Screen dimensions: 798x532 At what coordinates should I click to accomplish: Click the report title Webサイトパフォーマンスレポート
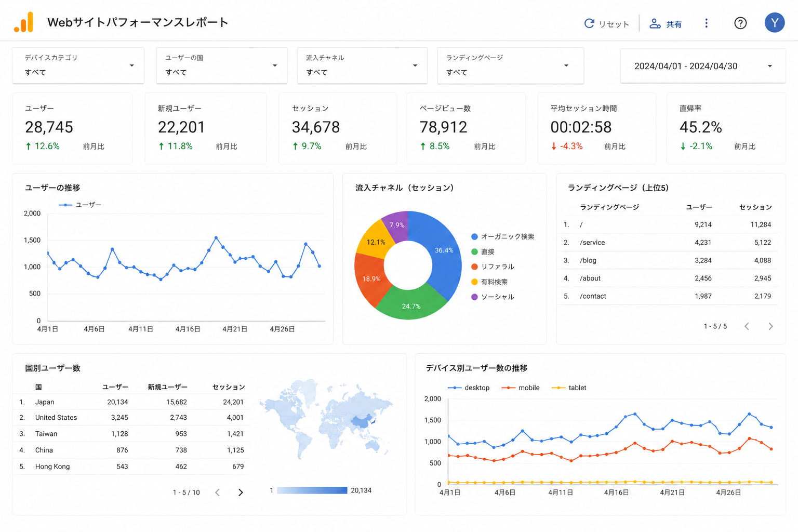(138, 22)
